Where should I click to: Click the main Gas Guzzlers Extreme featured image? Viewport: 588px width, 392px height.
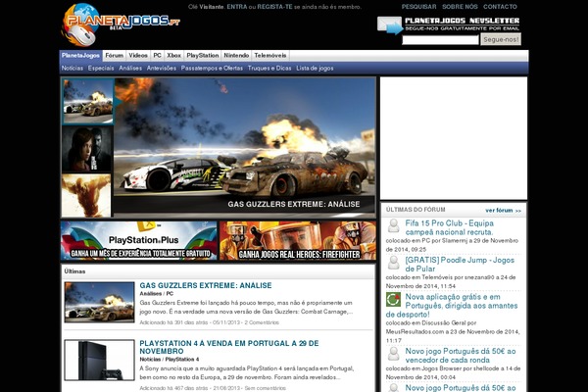(244, 147)
